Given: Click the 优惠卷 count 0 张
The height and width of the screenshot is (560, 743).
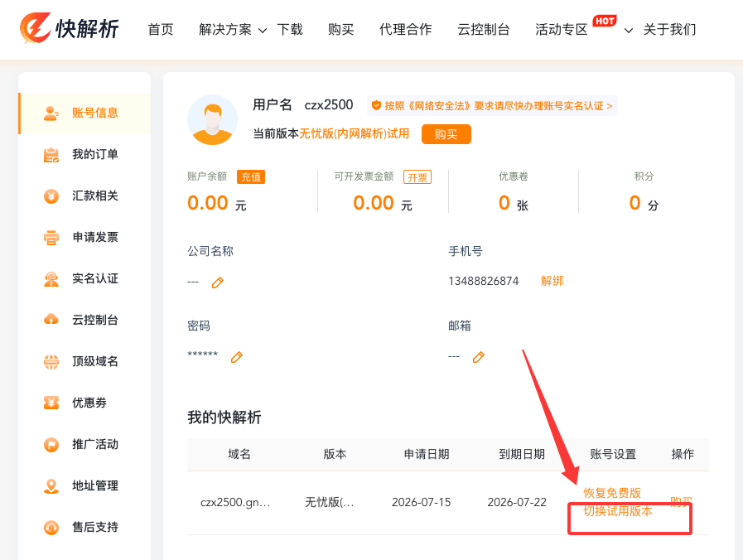Looking at the screenshot, I should pos(514,203).
